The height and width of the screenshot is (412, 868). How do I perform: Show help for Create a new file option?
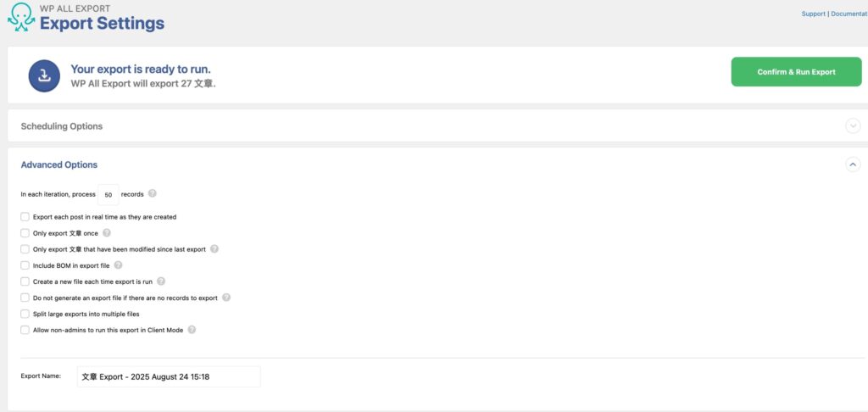(161, 281)
